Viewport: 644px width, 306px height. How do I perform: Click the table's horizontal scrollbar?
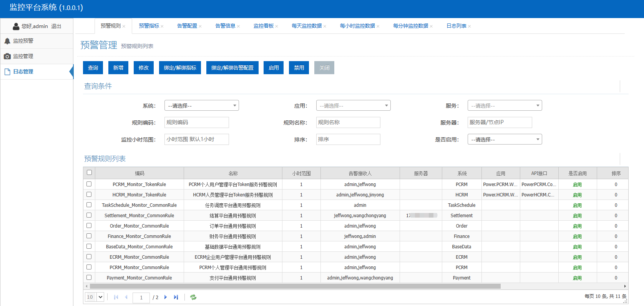pos(295,286)
